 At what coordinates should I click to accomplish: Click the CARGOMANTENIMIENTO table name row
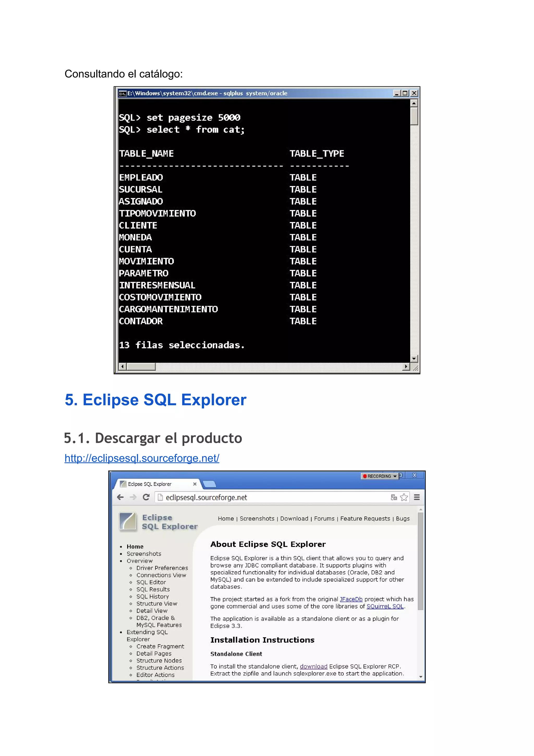[168, 309]
